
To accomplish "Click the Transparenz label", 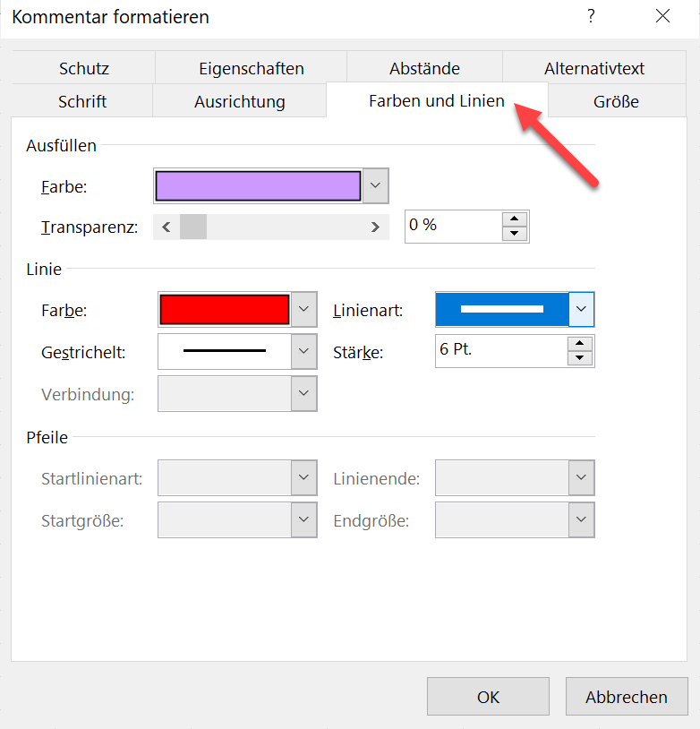I will tap(90, 227).
